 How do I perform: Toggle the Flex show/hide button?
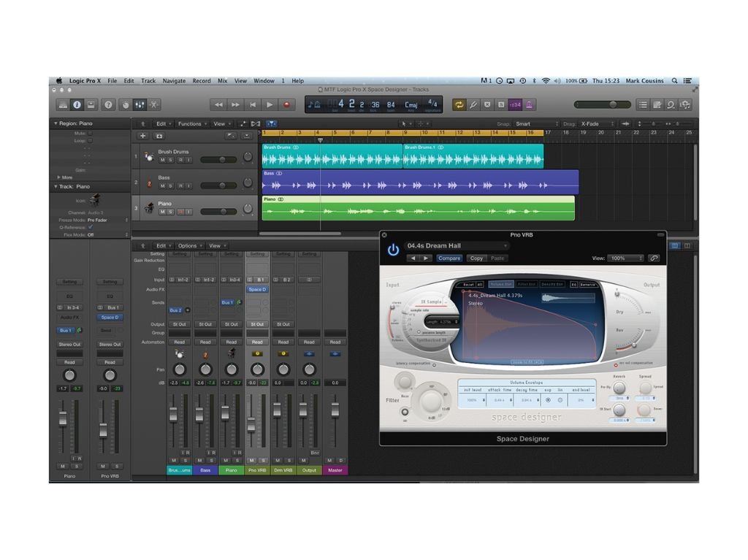[256, 123]
